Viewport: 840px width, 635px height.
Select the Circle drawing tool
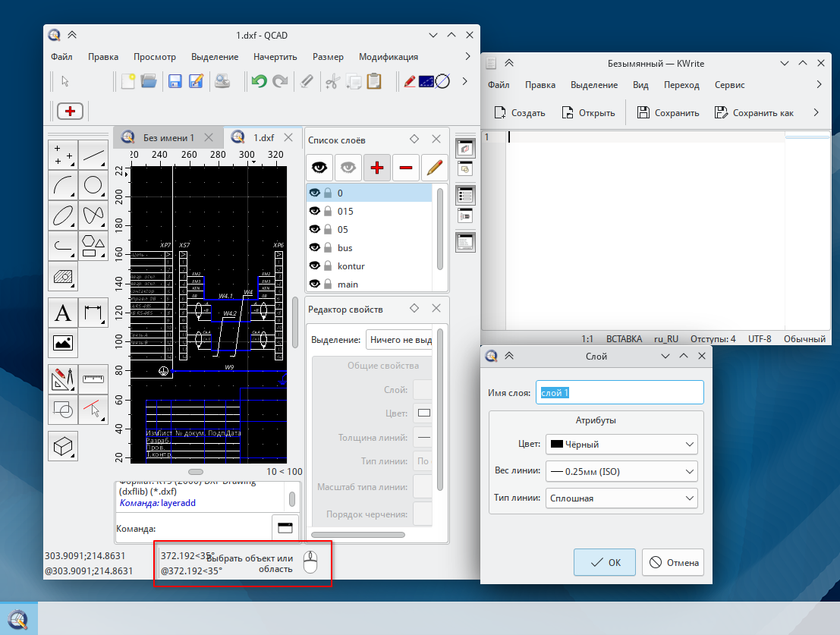pos(93,185)
